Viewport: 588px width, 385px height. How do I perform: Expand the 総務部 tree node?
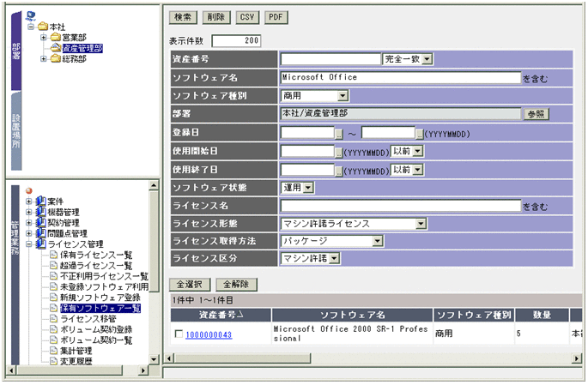tap(44, 58)
